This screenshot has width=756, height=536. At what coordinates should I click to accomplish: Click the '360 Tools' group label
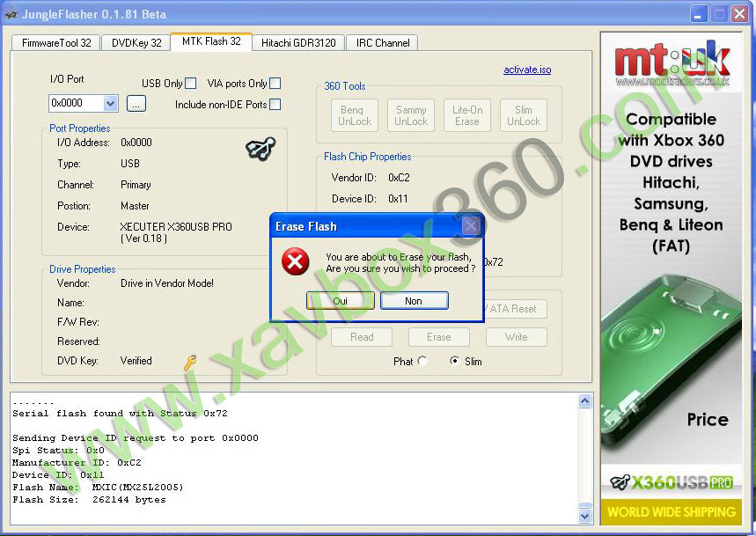coord(345,85)
